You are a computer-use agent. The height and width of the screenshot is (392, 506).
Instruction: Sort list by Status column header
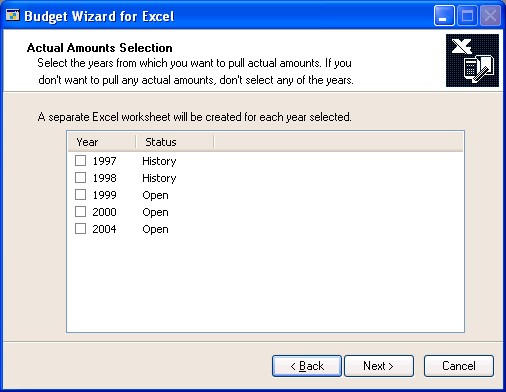pyautogui.click(x=175, y=142)
